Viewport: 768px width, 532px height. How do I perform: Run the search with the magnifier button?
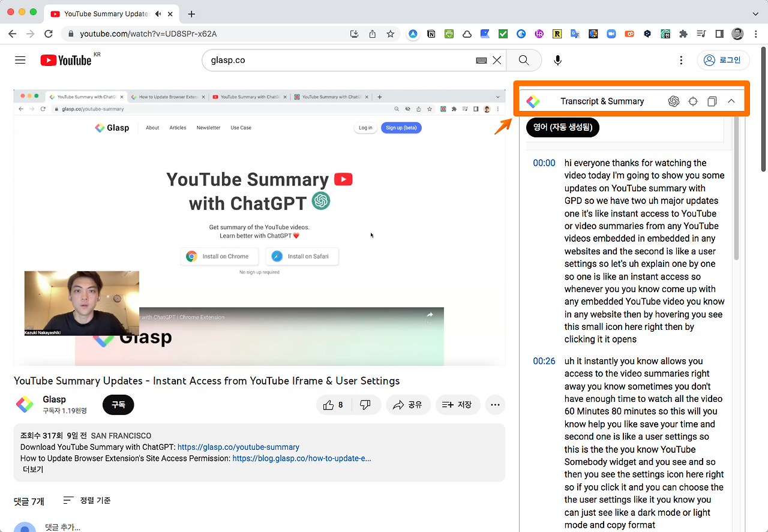[x=524, y=60]
